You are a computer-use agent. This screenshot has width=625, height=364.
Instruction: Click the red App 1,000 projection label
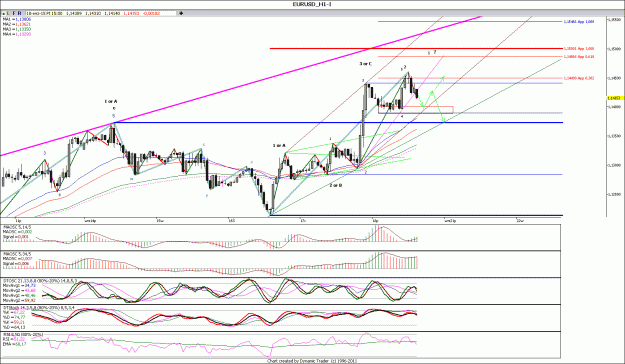[579, 49]
